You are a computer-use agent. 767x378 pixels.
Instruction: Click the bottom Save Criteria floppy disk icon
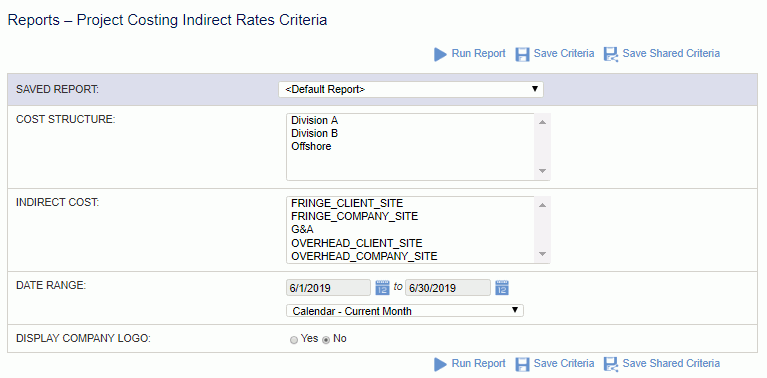pyautogui.click(x=522, y=364)
